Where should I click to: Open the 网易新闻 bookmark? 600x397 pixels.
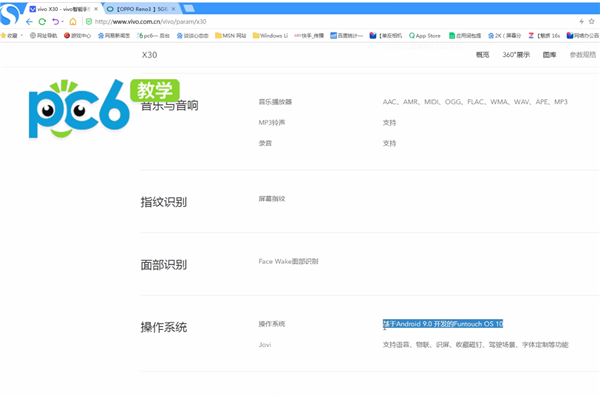[x=114, y=36]
